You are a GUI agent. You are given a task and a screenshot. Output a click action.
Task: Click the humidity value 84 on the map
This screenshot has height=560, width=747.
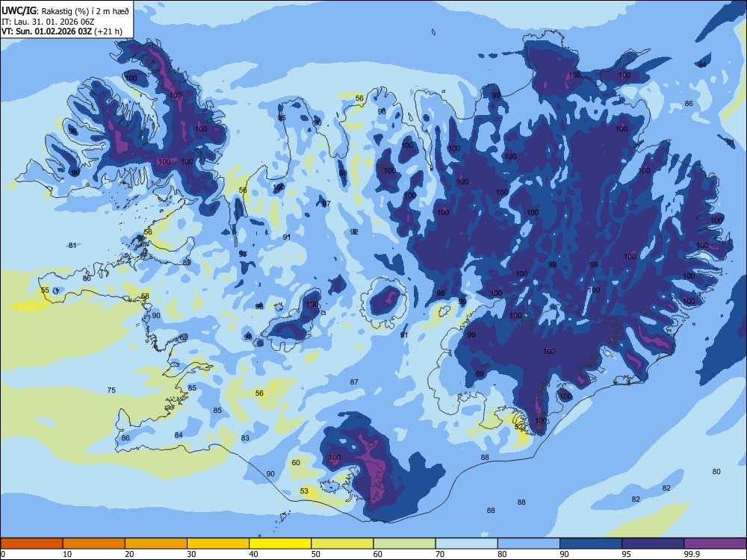pos(179,435)
